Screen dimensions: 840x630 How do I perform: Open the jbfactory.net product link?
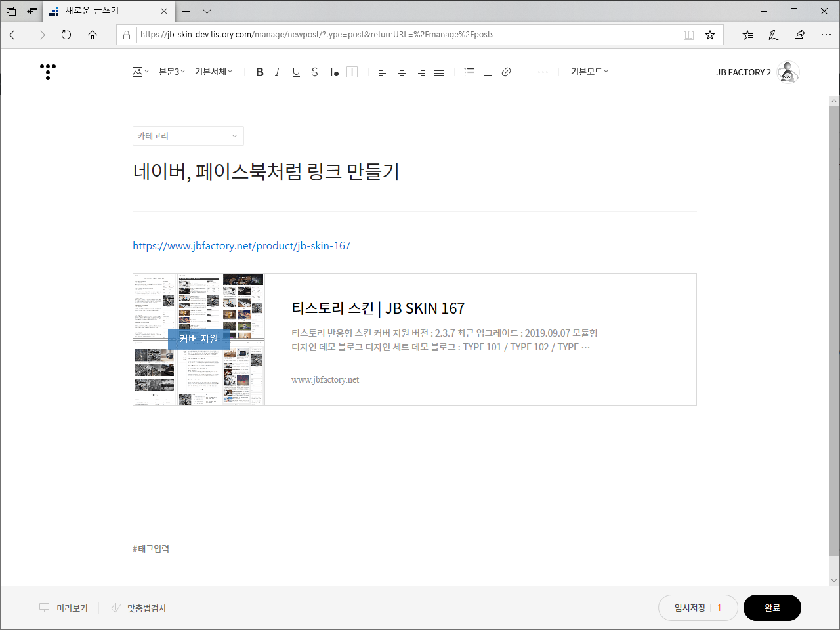click(x=241, y=245)
